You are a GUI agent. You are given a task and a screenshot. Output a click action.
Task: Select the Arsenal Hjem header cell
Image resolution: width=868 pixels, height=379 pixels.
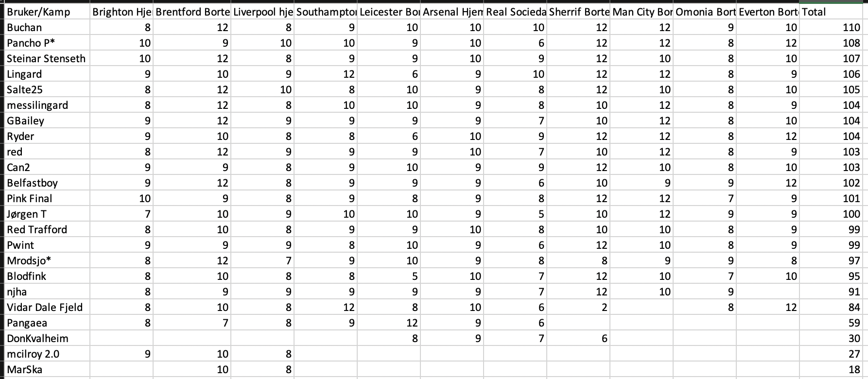pyautogui.click(x=452, y=12)
